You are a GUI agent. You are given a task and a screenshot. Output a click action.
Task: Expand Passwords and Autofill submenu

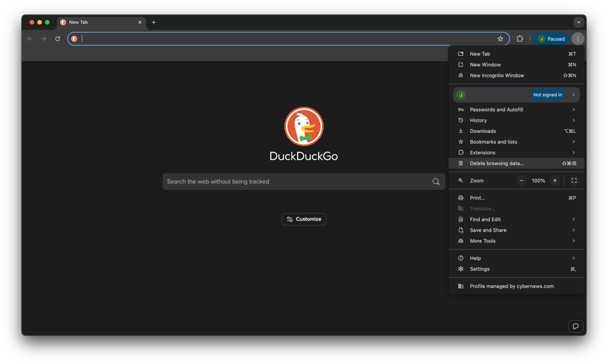517,110
